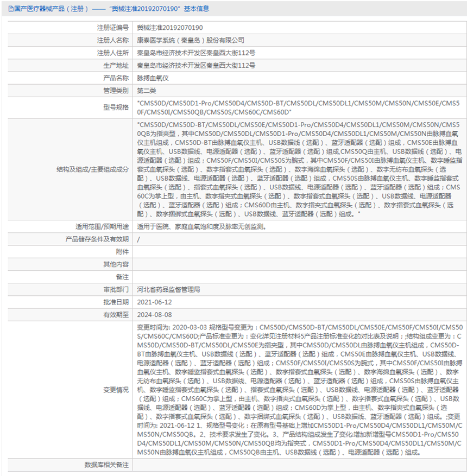
Task: Select the 产品名称 row label
Action: pyautogui.click(x=116, y=78)
